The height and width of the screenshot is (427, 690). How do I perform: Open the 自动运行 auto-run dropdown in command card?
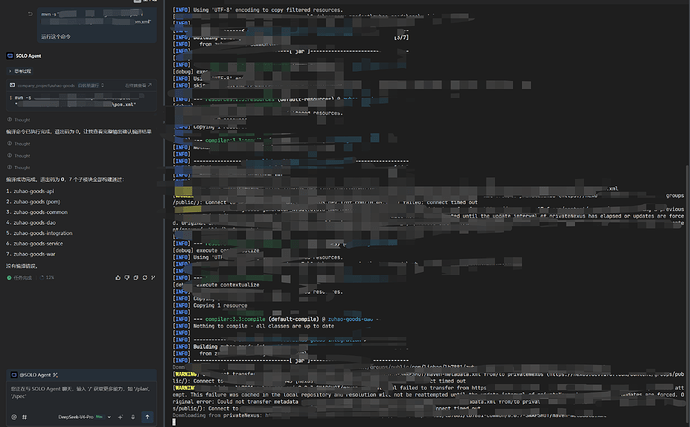tap(91, 85)
